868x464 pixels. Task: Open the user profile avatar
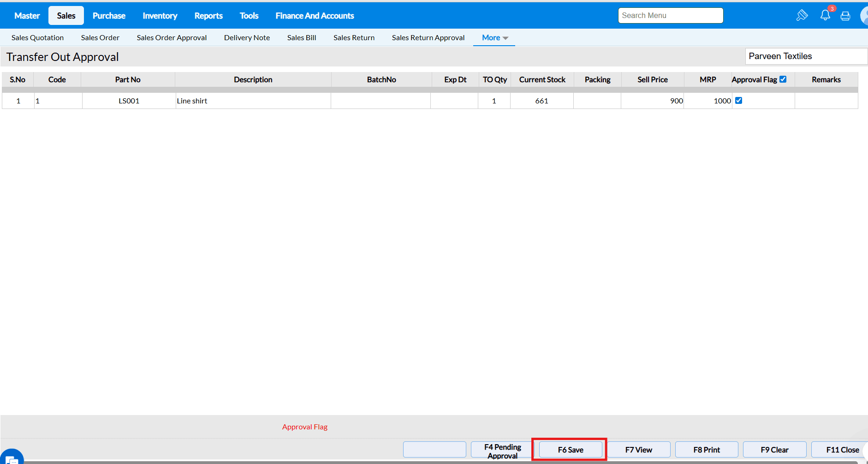click(864, 16)
